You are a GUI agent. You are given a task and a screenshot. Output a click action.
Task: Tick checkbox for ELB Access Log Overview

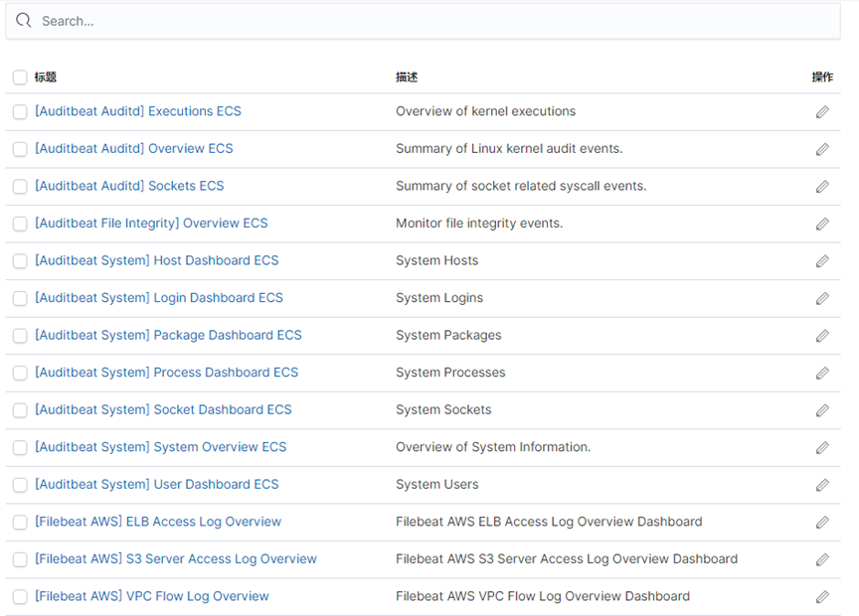point(20,522)
